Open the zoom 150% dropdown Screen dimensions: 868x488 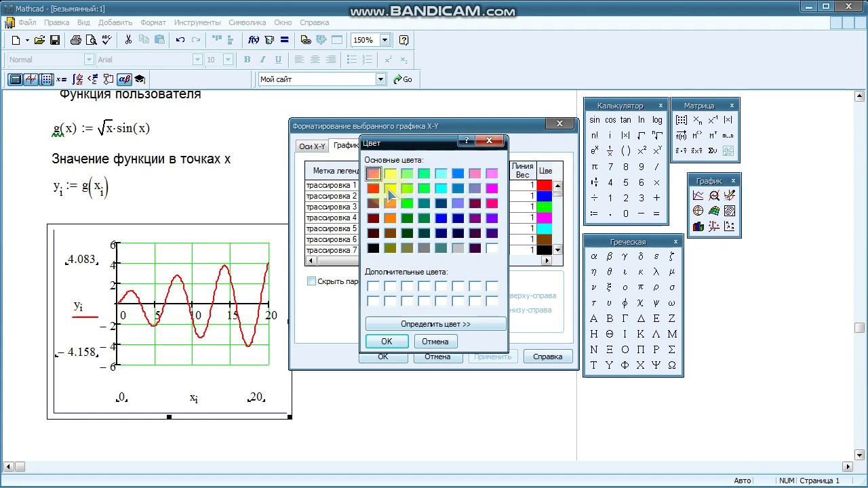click(x=385, y=40)
